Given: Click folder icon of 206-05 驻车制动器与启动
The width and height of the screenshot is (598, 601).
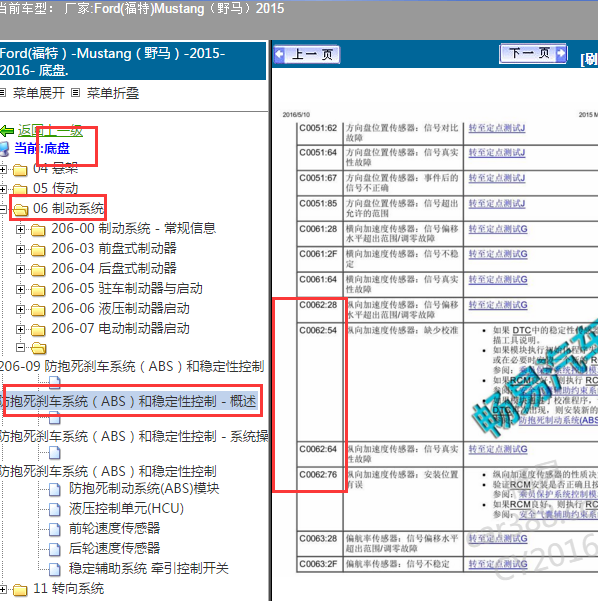Looking at the screenshot, I should [38, 289].
